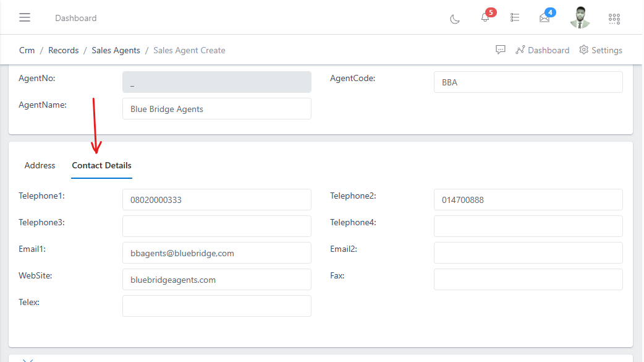Open the notifications bell with 5 alerts
Screen dimensions: 644x362
485,19
